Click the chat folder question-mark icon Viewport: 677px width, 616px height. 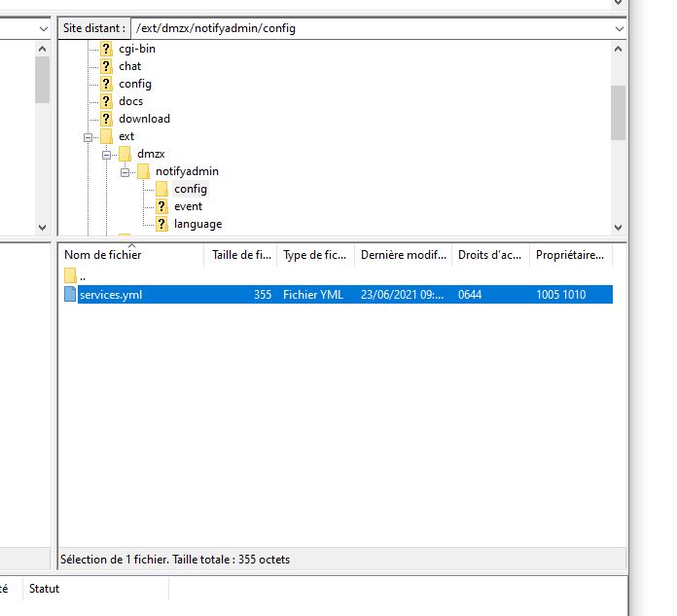click(106, 66)
